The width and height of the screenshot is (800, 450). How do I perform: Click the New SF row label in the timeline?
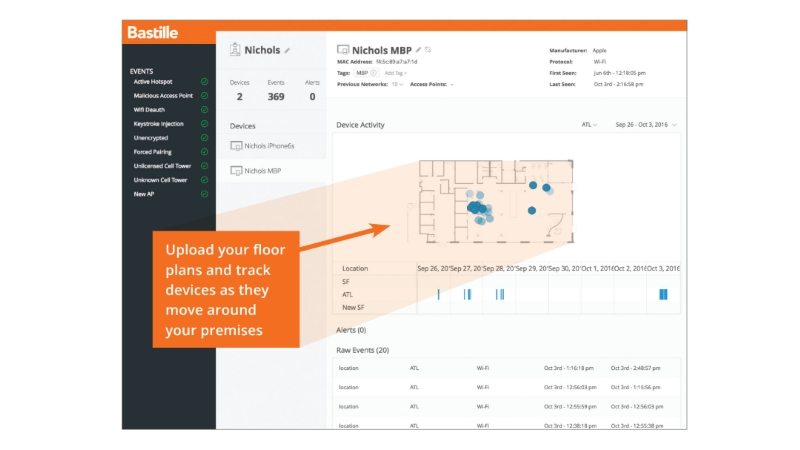pos(353,308)
